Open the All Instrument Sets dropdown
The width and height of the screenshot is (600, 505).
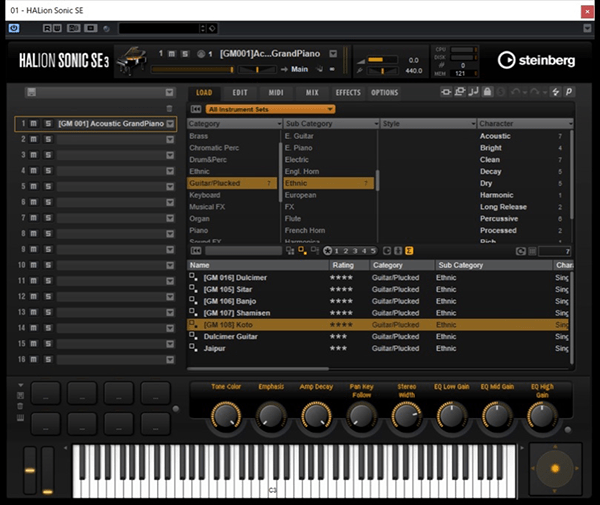coord(270,109)
